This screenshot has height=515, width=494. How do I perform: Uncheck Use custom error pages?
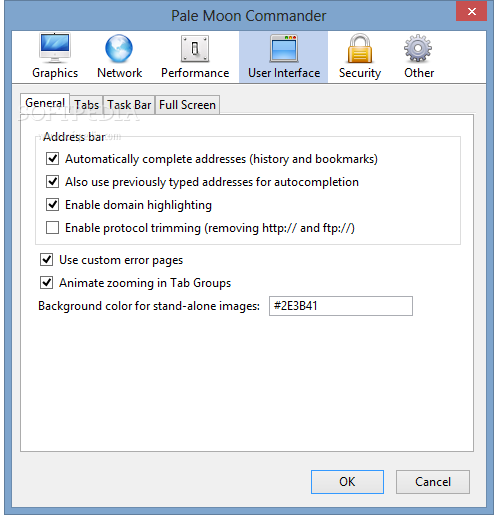point(46,260)
